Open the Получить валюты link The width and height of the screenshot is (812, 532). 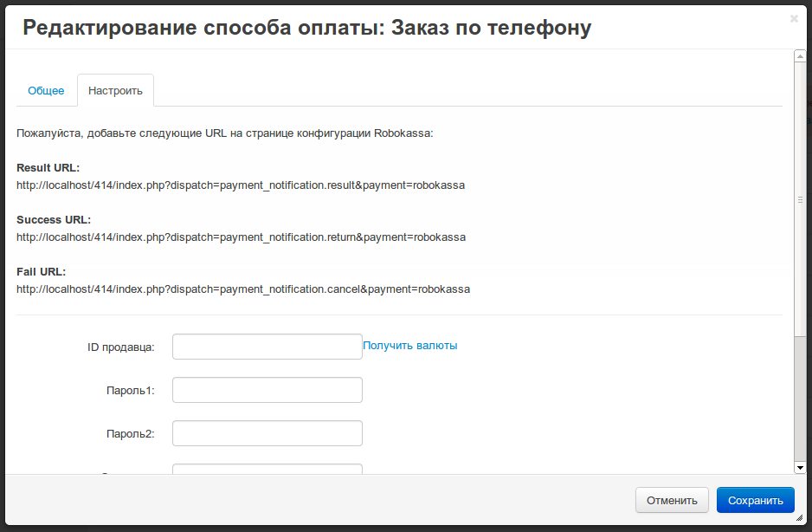click(x=409, y=345)
